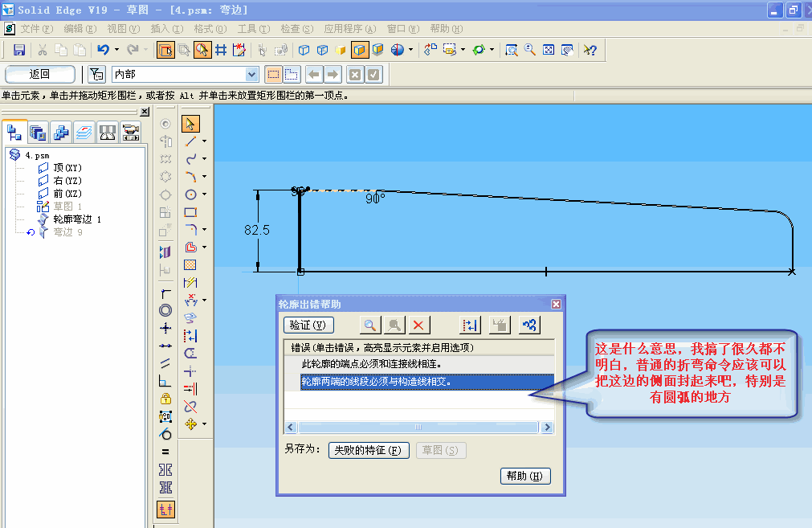
Task: Open the 应用程序(A) menu
Action: (350, 29)
